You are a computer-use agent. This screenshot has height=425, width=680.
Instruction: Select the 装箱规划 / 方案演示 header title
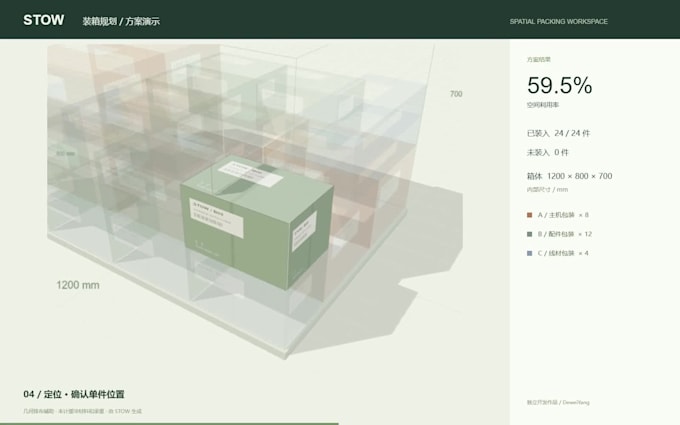point(121,21)
